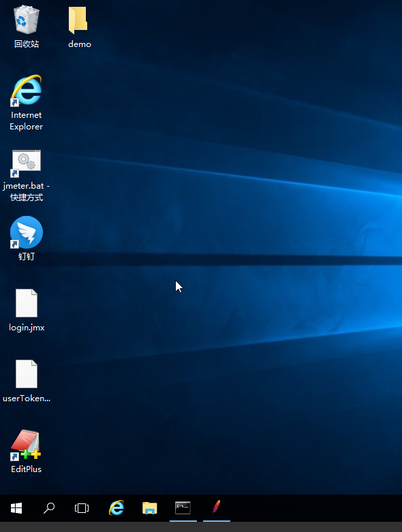The image size is (402, 532).
Task: Launch Internet Explorer from taskbar
Action: [117, 508]
